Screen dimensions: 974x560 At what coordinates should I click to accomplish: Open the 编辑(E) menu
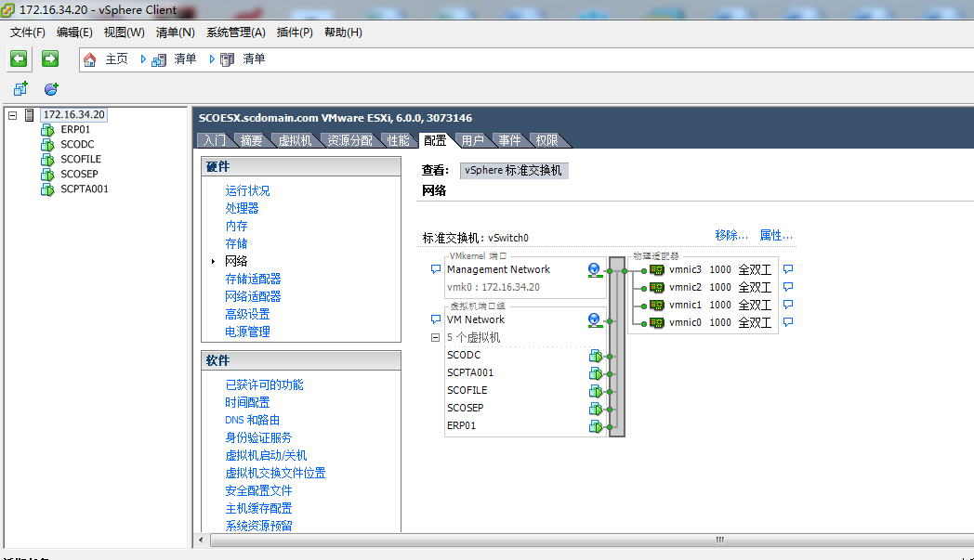coord(74,33)
